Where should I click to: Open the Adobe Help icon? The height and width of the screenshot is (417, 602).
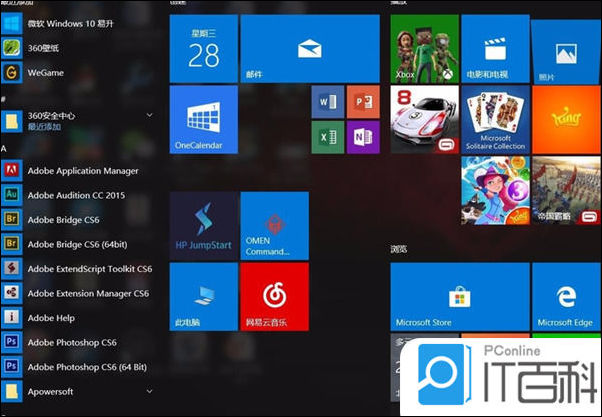[x=12, y=318]
